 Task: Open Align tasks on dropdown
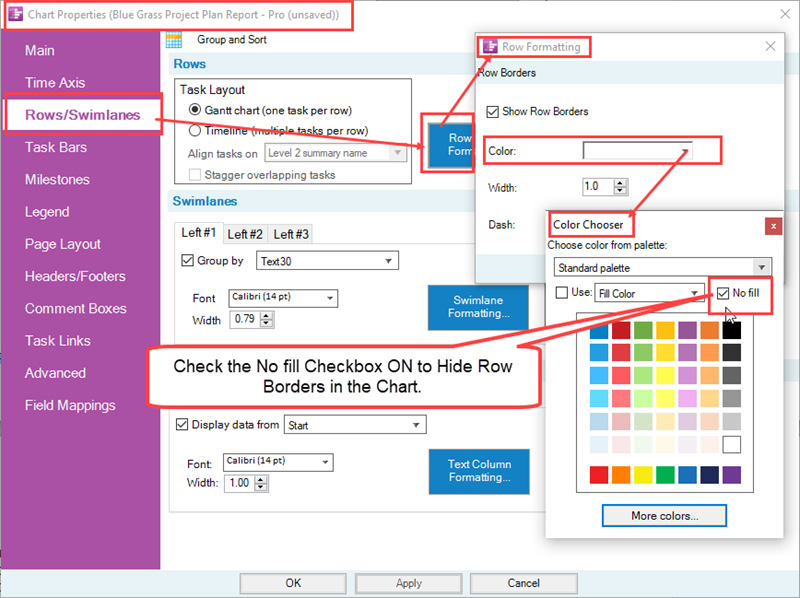pyautogui.click(x=335, y=153)
